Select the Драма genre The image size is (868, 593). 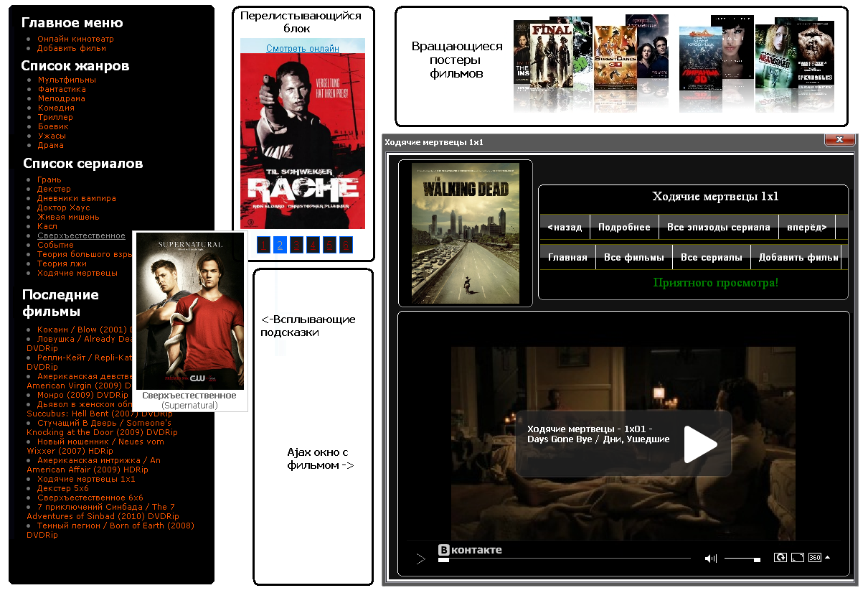click(x=50, y=145)
